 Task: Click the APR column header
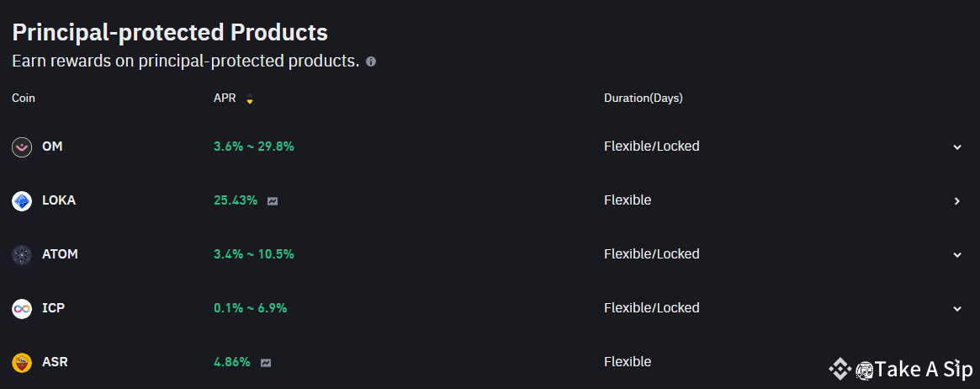click(x=223, y=99)
